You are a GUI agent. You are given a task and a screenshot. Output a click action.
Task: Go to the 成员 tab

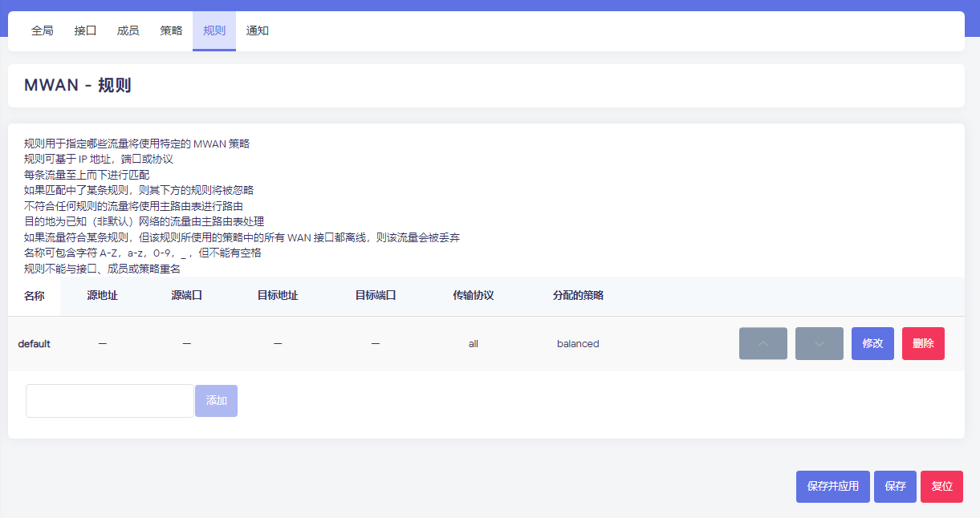pyautogui.click(x=128, y=31)
